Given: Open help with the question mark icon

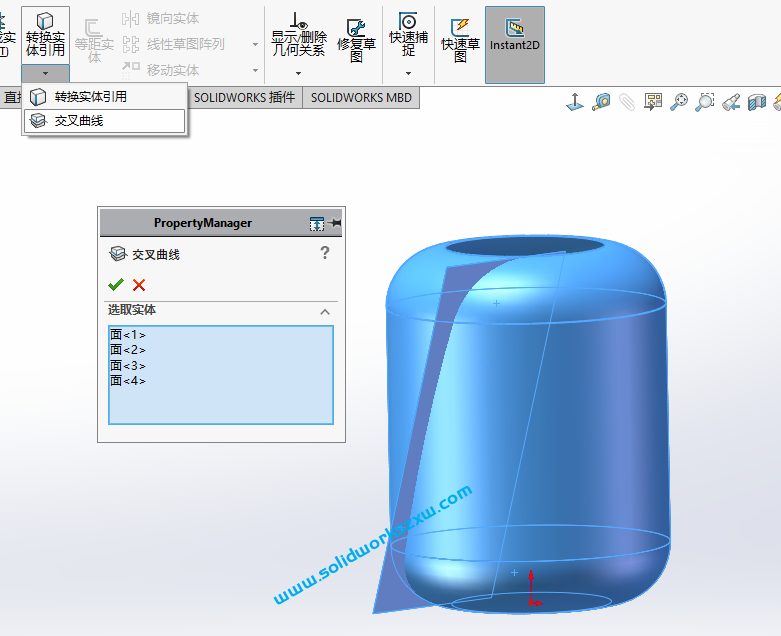Looking at the screenshot, I should (325, 253).
